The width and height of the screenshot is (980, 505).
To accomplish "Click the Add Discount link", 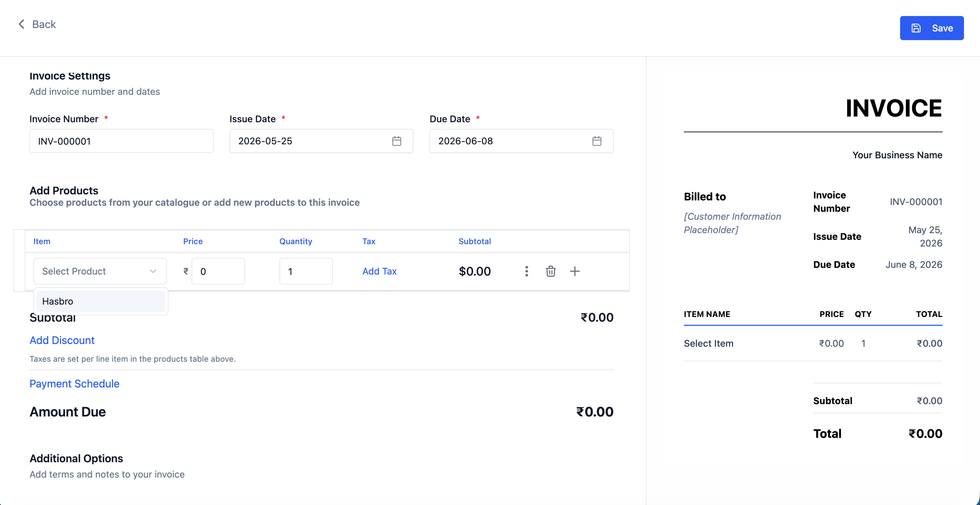I will (62, 340).
